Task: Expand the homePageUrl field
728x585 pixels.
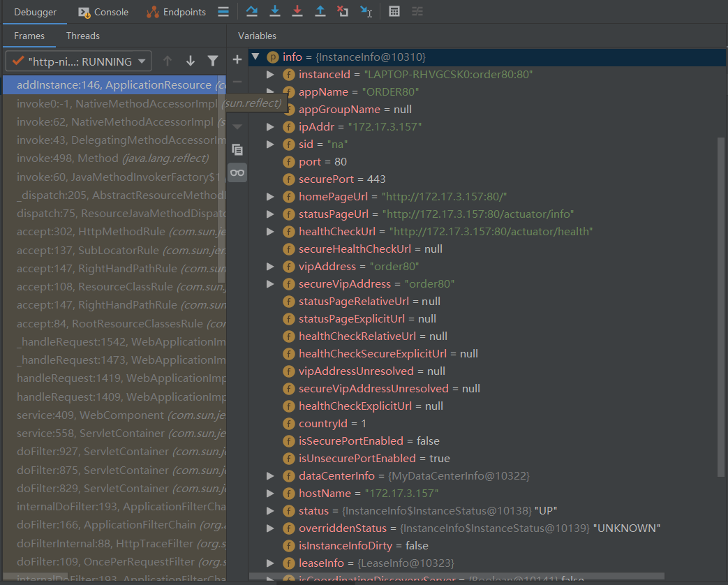Action: pyautogui.click(x=270, y=197)
